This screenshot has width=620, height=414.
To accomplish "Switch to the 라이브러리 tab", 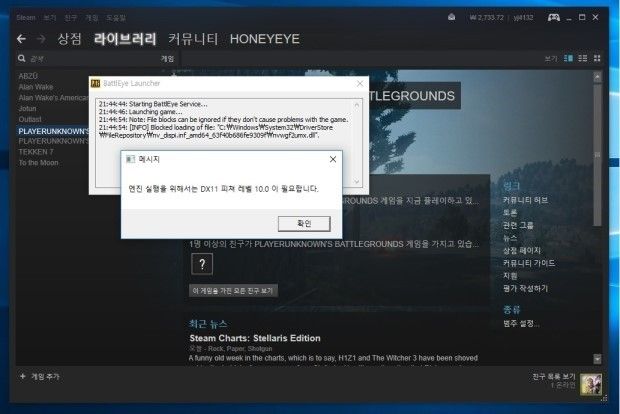I will coord(125,39).
